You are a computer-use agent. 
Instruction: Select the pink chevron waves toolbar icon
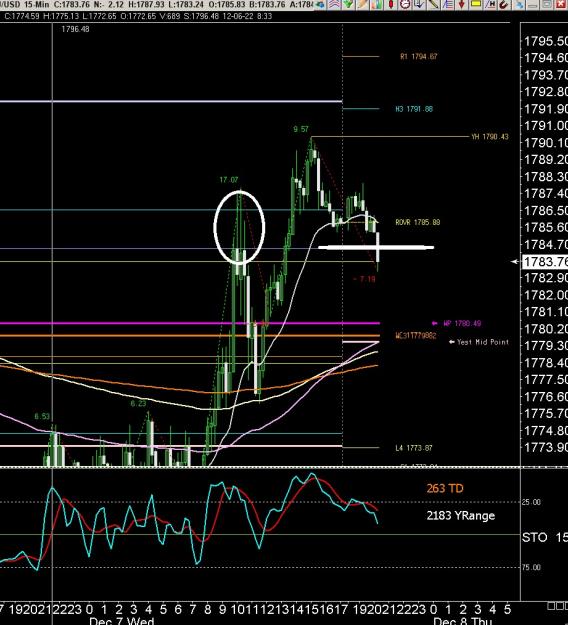334,4
